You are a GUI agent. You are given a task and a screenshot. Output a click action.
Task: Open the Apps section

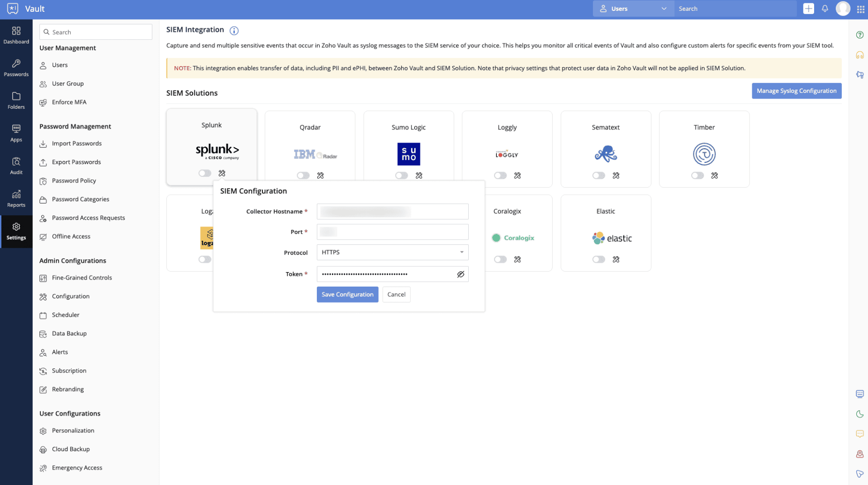16,133
